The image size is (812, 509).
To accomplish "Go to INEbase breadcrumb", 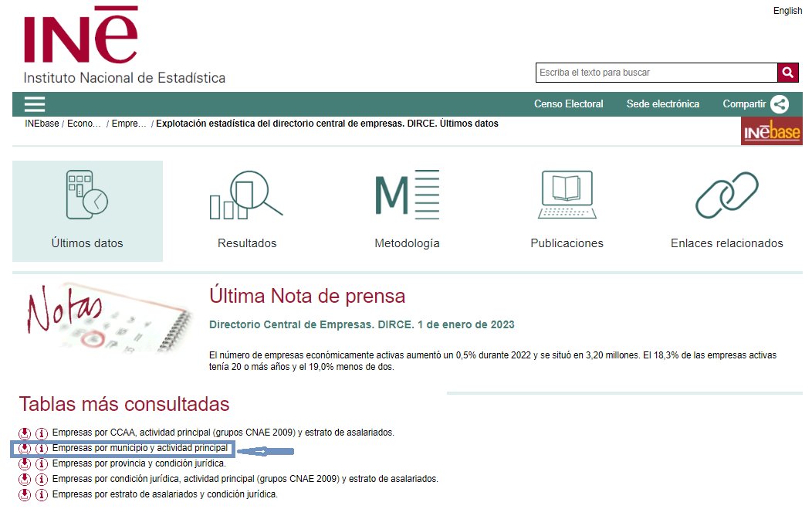I will point(42,124).
